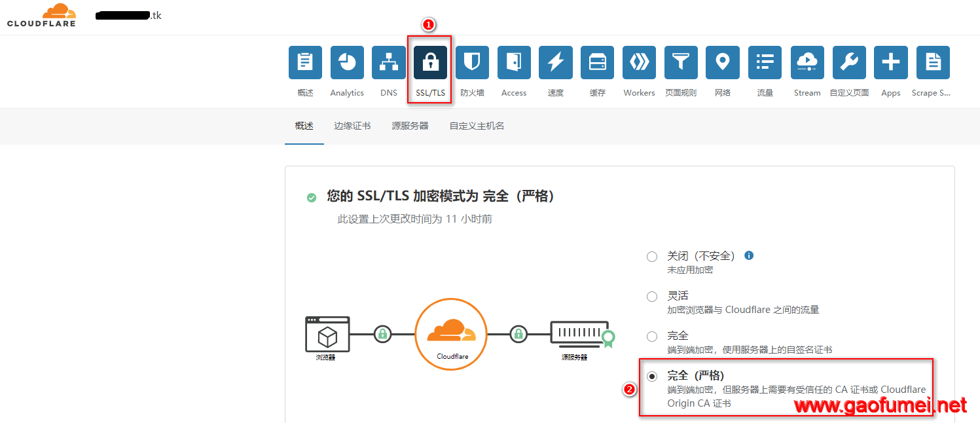Open the Stream cloud play icon

(807, 63)
